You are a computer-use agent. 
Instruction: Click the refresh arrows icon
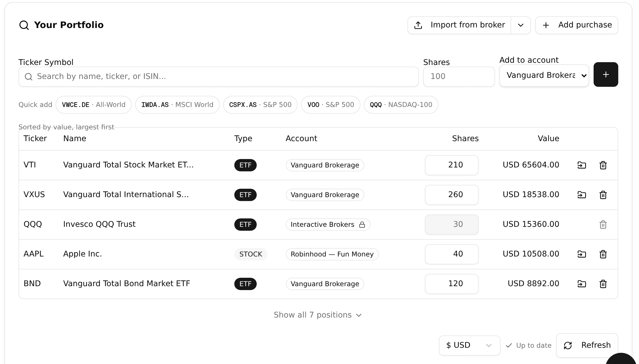(568, 346)
